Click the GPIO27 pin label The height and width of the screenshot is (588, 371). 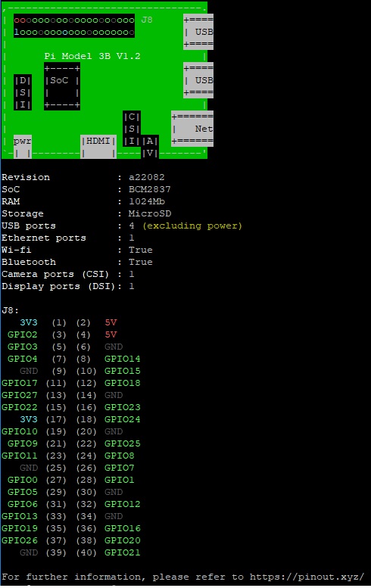pos(20,395)
